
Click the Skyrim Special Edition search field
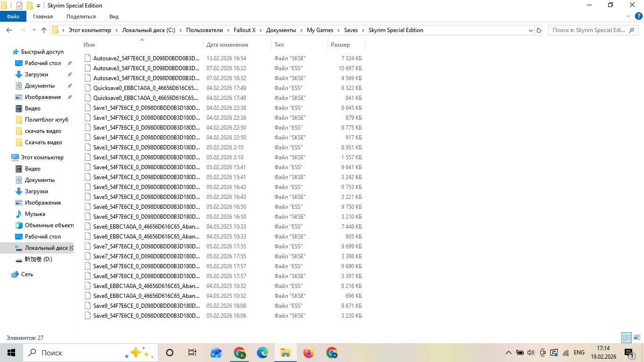click(x=593, y=30)
